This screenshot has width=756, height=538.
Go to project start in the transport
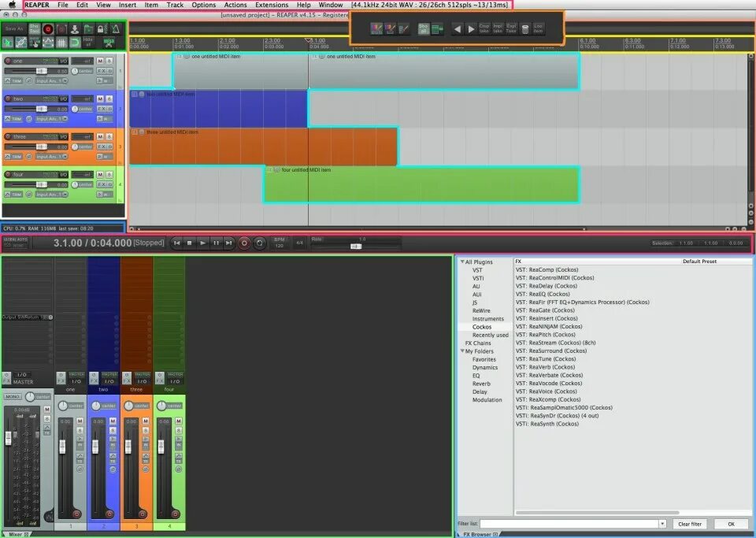[177, 243]
